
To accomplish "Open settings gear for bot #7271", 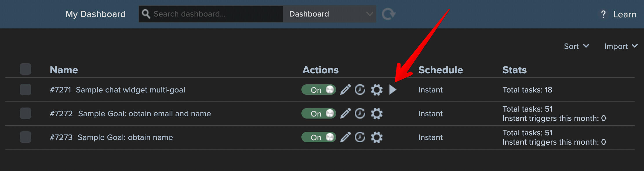I will tap(376, 90).
